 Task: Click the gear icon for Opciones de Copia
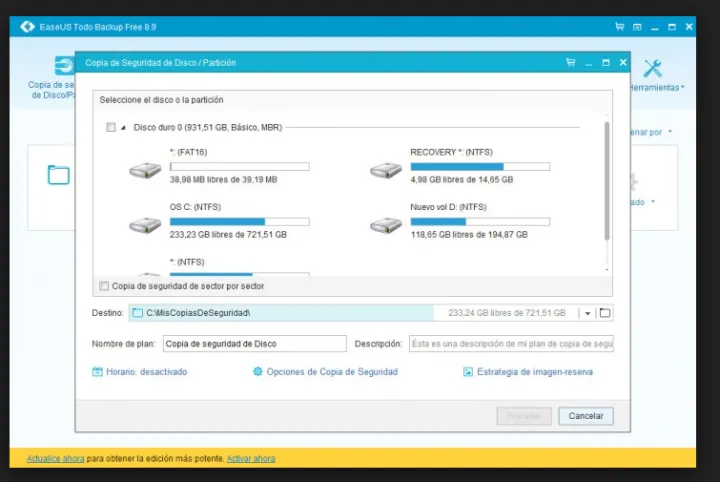[258, 371]
